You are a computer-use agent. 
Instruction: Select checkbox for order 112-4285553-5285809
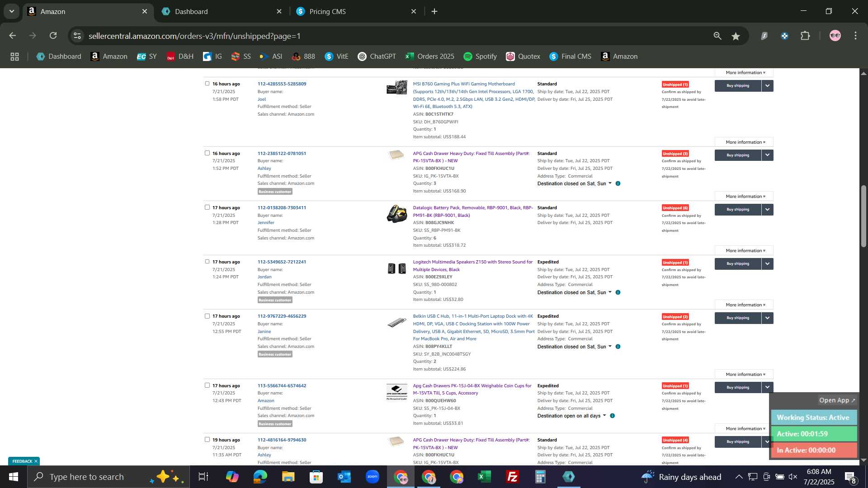(207, 83)
